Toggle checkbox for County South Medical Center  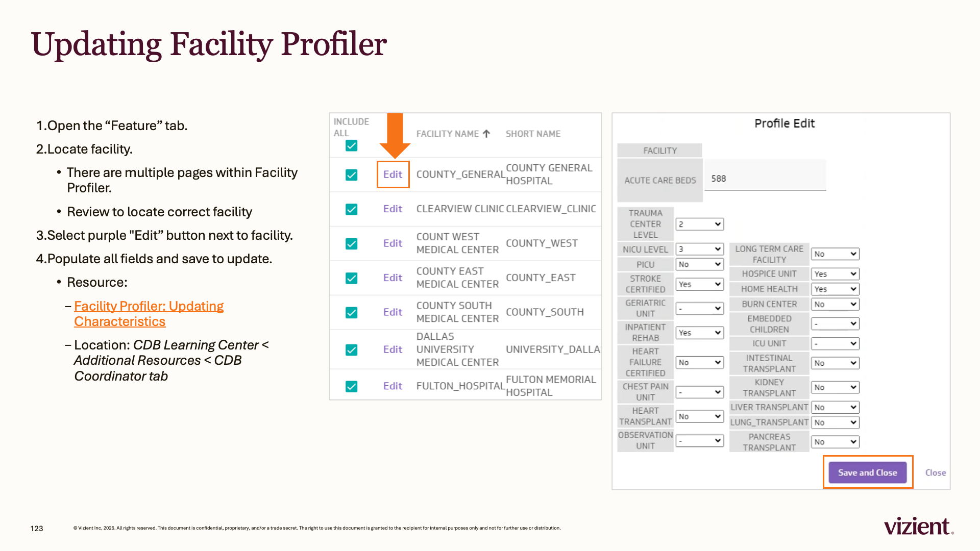coord(351,312)
